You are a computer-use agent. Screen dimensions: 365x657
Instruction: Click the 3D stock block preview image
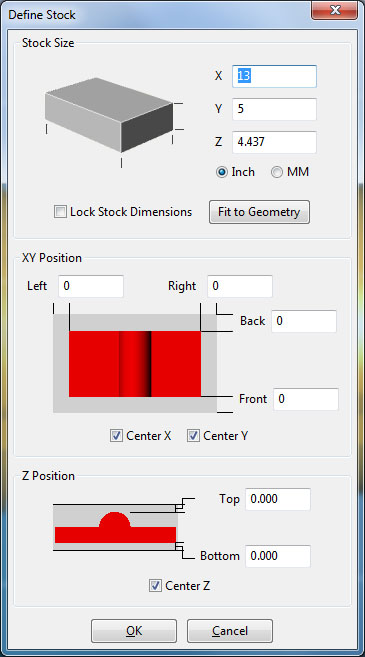pos(114,122)
